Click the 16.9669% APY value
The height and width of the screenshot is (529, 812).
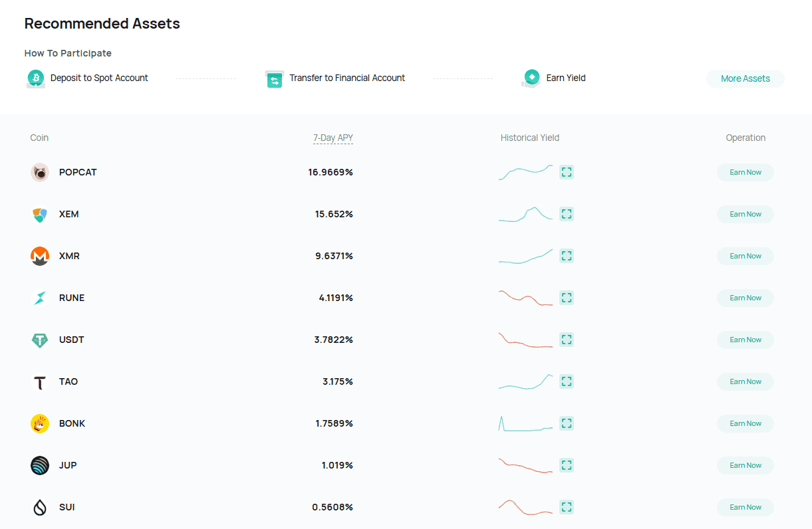click(x=331, y=172)
